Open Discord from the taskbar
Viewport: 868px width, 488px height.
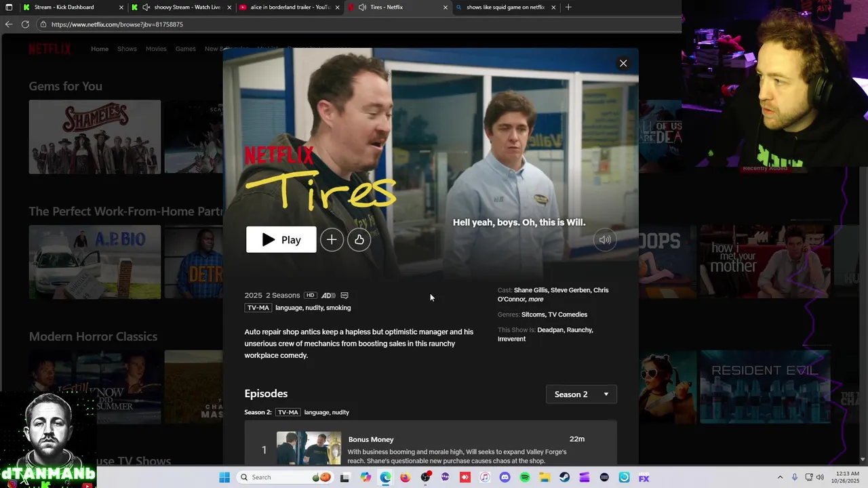(505, 477)
